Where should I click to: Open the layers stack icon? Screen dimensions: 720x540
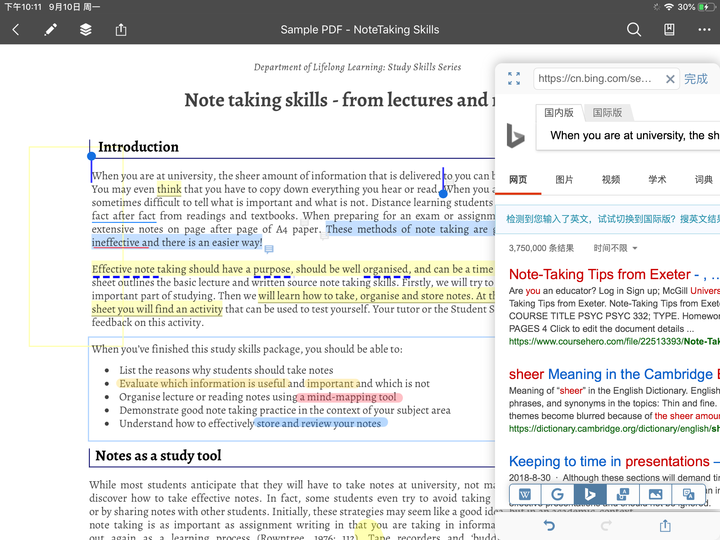85,30
